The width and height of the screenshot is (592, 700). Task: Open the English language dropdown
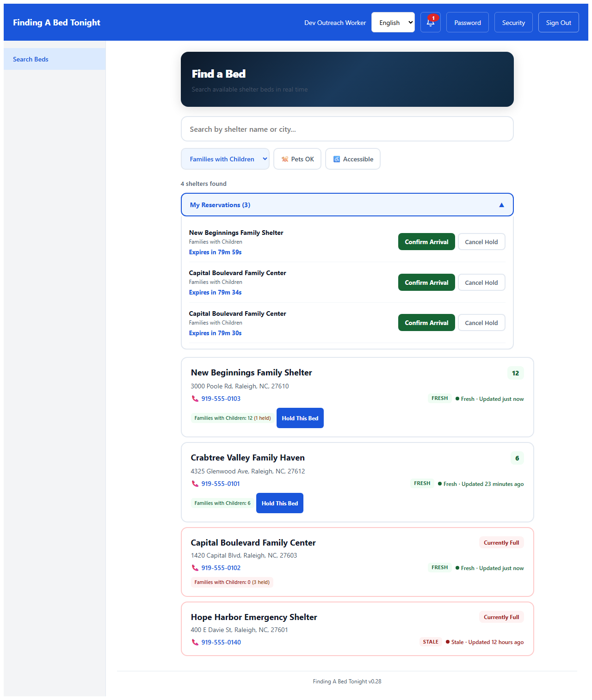click(x=393, y=23)
